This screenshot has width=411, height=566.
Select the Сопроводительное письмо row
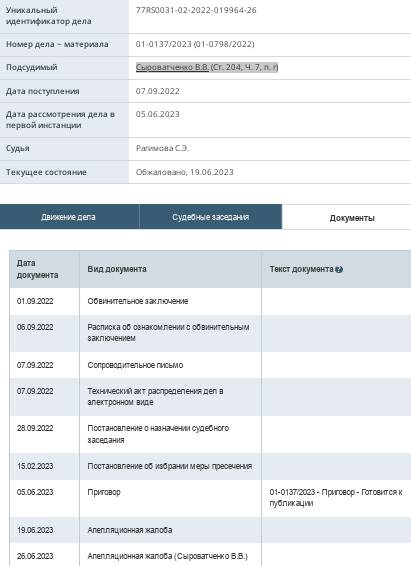click(210, 365)
